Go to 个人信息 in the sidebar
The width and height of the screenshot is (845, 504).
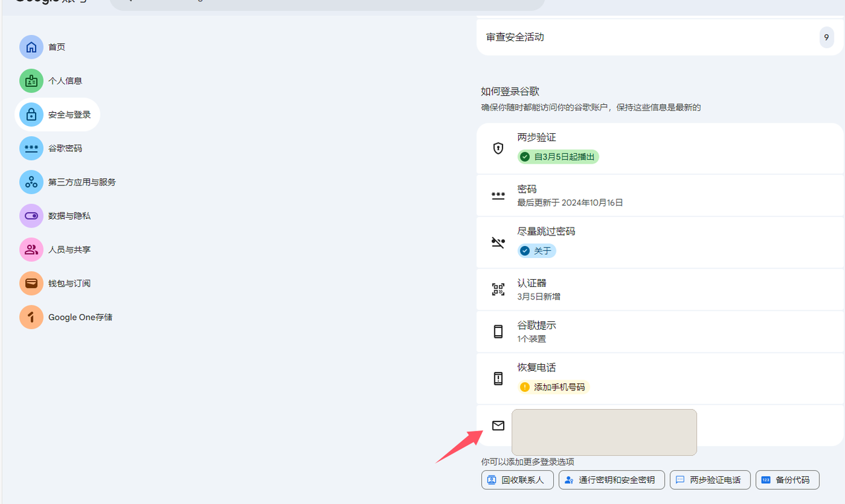click(65, 80)
